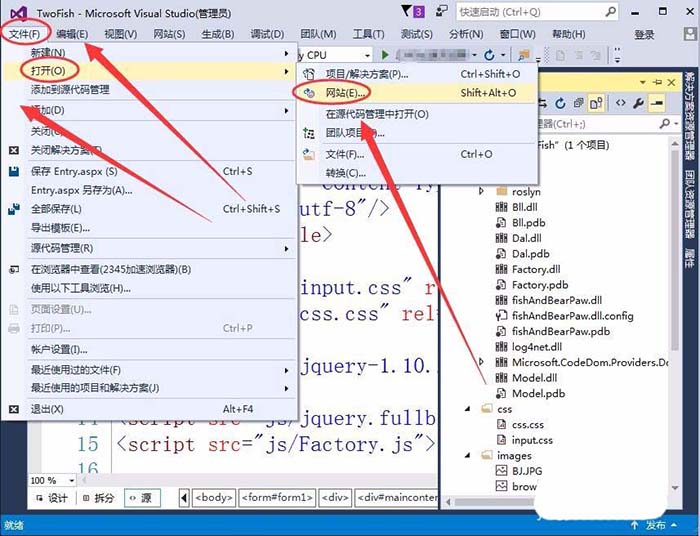Click 在浏览器中查看(2345加速浏览器)(B)
Screen dimensions: 700x536
click(150, 270)
